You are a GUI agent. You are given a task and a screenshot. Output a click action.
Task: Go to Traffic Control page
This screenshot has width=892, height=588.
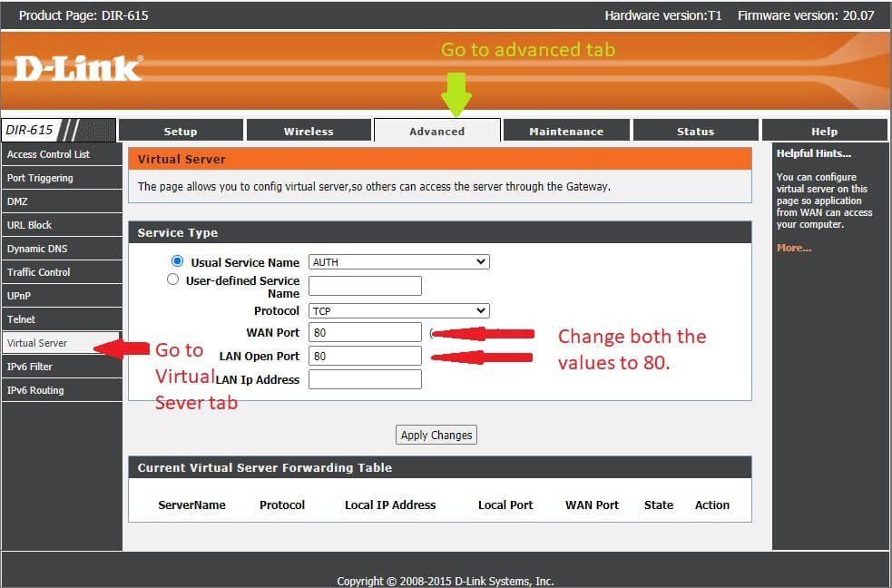[x=62, y=272]
